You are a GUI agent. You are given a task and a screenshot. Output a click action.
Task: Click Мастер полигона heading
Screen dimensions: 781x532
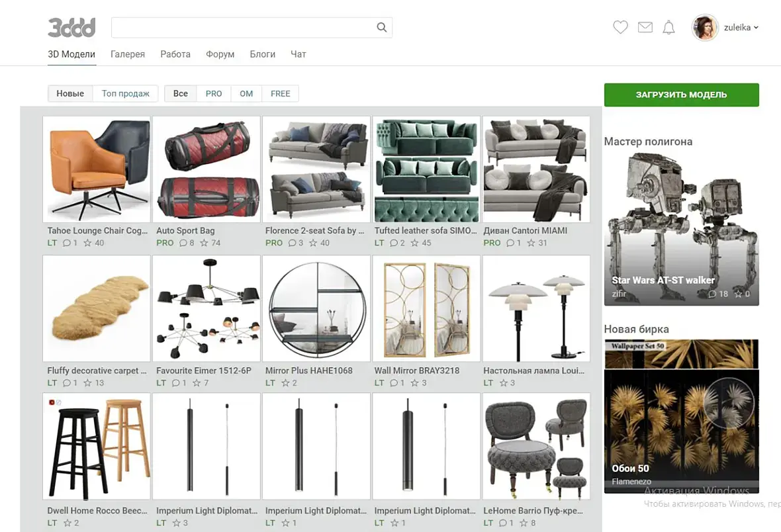coord(648,142)
